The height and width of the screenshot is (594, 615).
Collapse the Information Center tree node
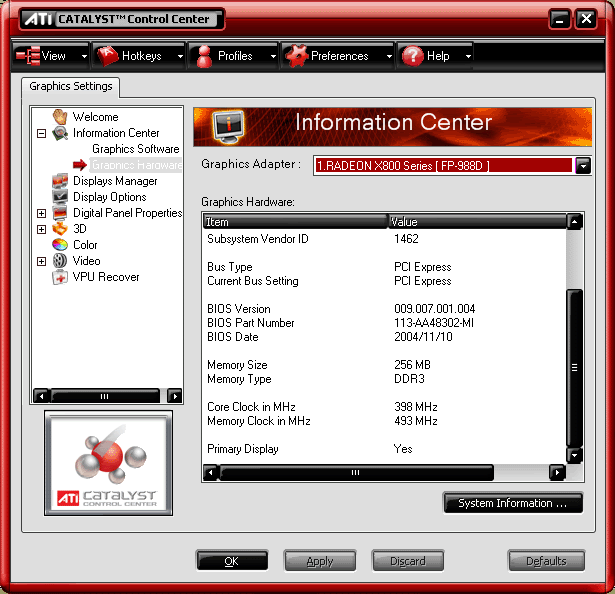[41, 133]
